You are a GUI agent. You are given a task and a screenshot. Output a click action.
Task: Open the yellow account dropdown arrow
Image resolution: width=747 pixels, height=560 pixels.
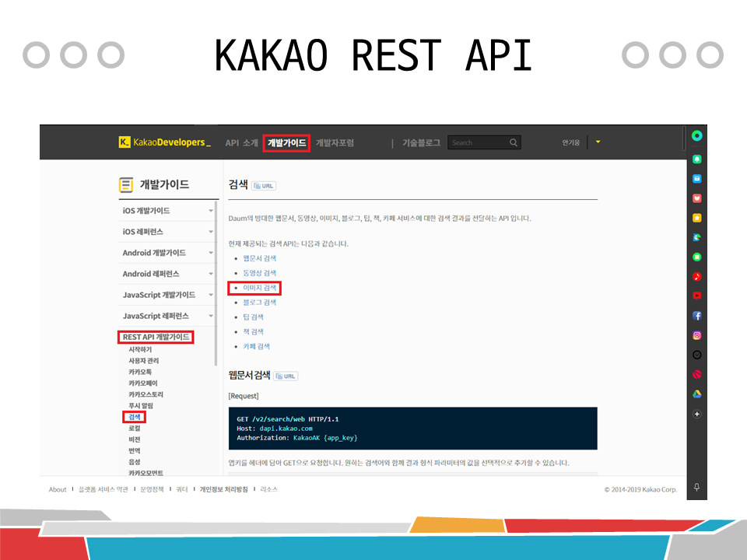(598, 142)
